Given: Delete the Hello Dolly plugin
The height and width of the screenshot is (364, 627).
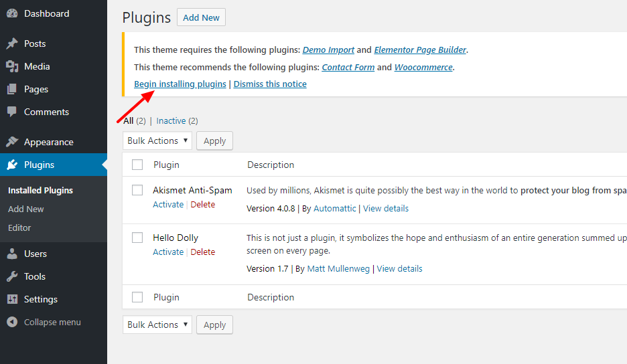Looking at the screenshot, I should [203, 252].
